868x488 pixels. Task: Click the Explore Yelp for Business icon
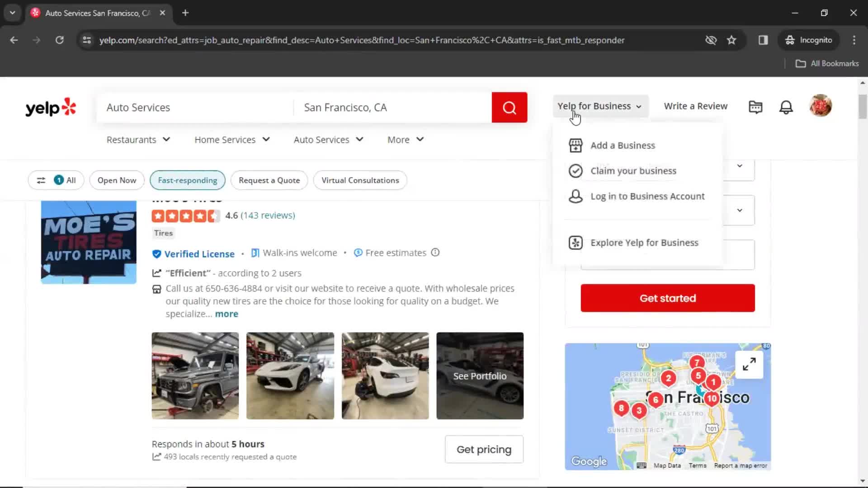tap(576, 243)
